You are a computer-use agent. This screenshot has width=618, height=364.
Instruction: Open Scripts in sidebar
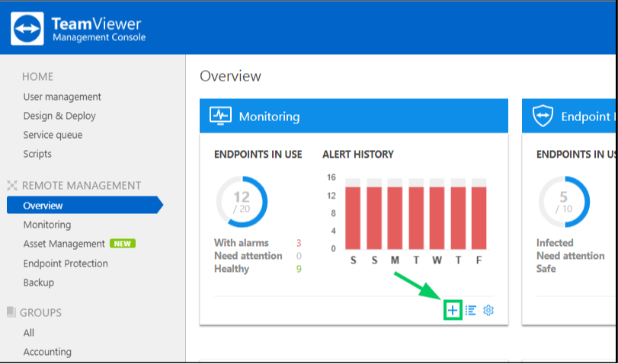coord(37,154)
